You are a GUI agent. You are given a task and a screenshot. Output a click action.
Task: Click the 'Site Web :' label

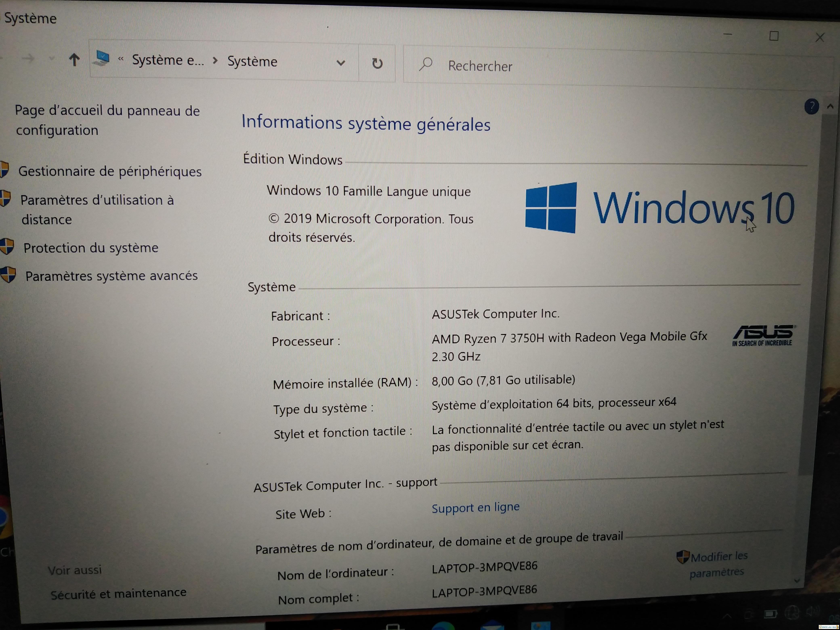pos(303,514)
